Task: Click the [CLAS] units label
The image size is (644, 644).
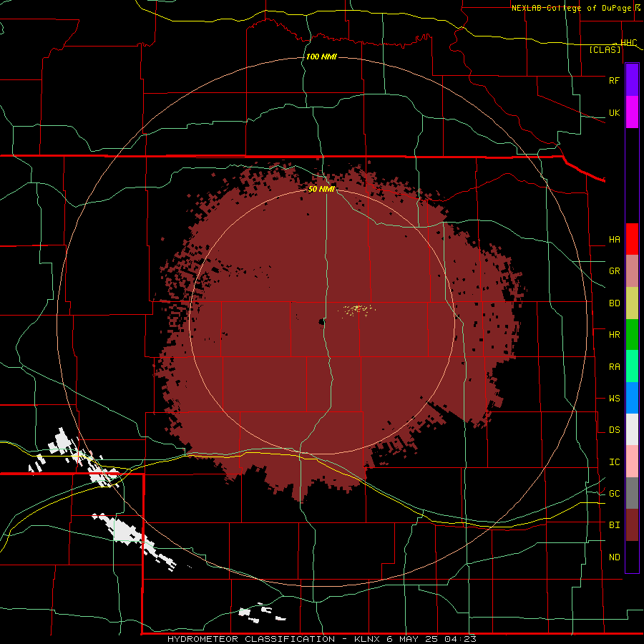Action: pos(605,50)
